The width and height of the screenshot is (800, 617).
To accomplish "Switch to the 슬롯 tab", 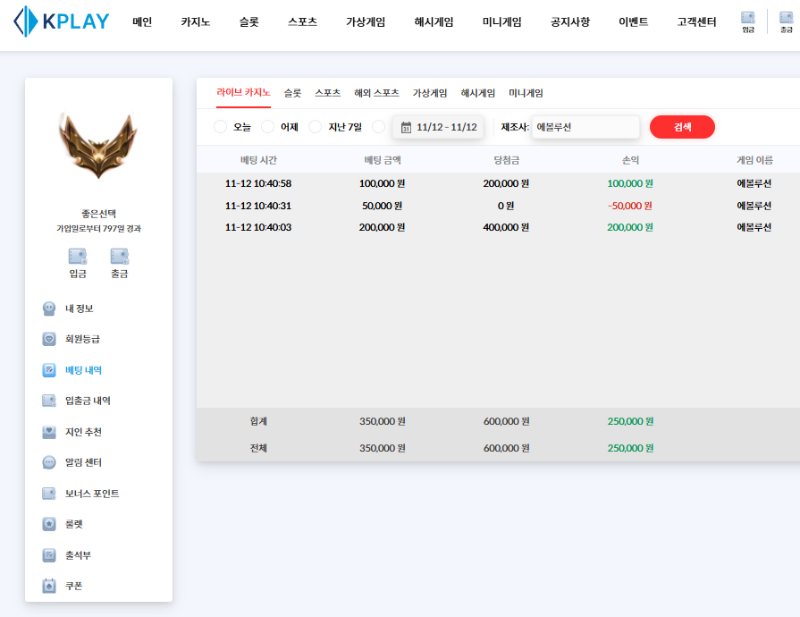I will [292, 93].
